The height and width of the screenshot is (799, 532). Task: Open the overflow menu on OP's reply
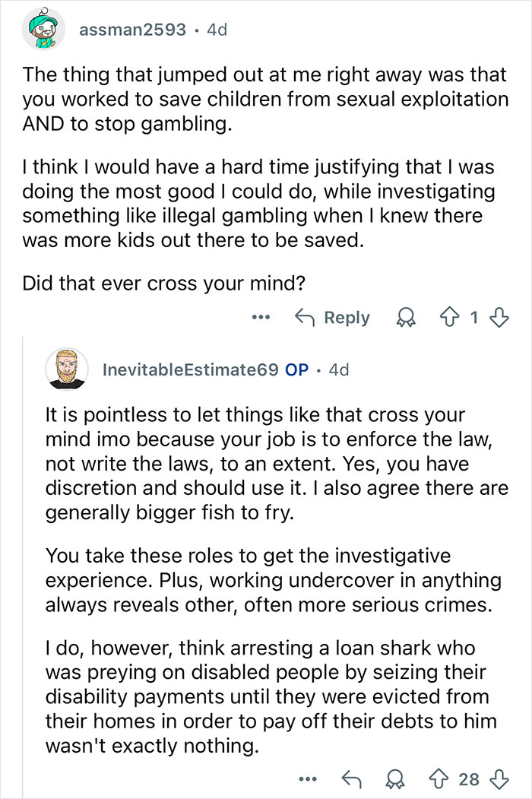[309, 779]
